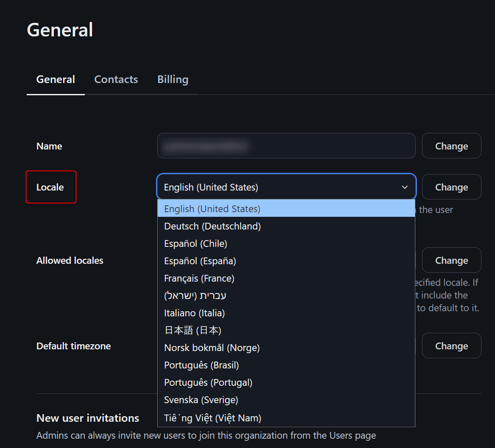
Task: Click Change button next to Name
Action: [x=451, y=146]
